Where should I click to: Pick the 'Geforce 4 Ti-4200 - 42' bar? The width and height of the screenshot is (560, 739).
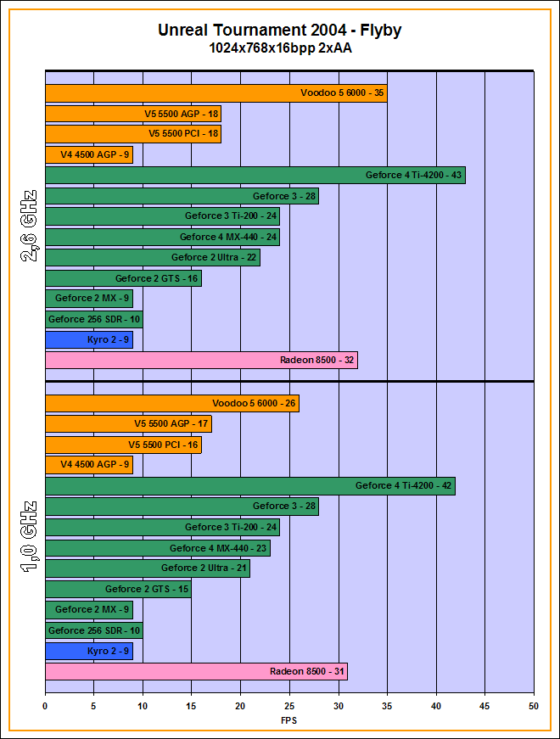[249, 486]
